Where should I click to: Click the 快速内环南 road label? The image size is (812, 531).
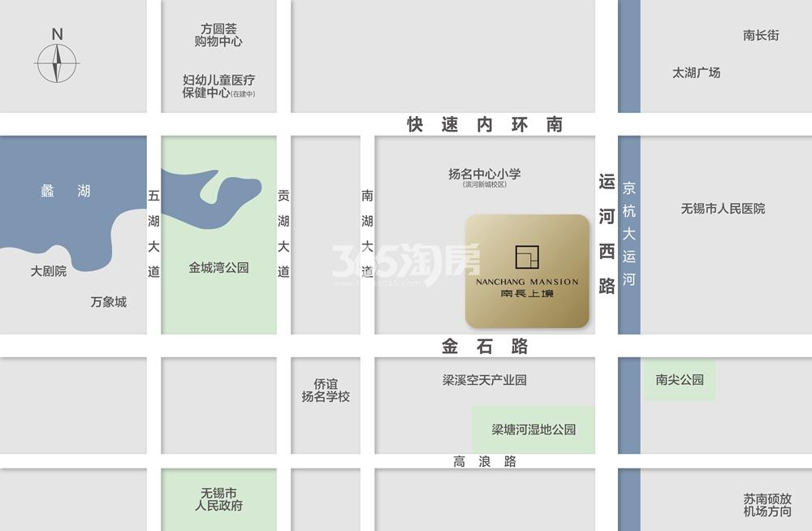(485, 125)
